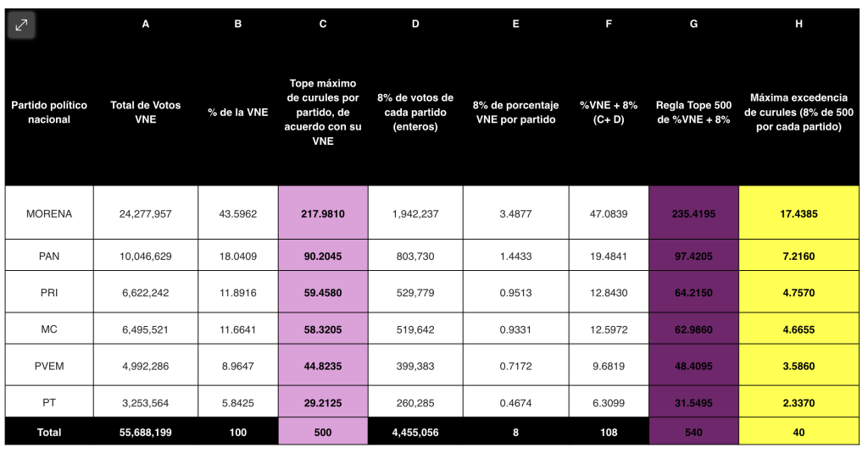
Task: Click MORENA total votes 24,277,957 cell
Action: click(x=146, y=213)
